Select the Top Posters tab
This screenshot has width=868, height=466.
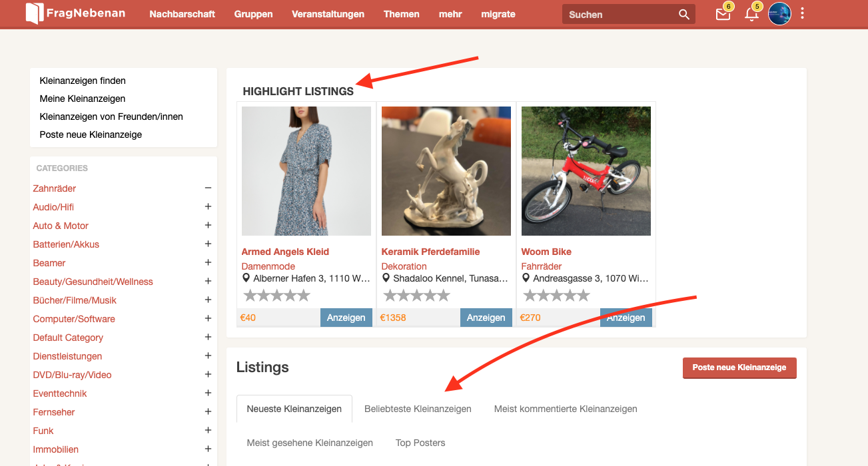[x=420, y=443]
